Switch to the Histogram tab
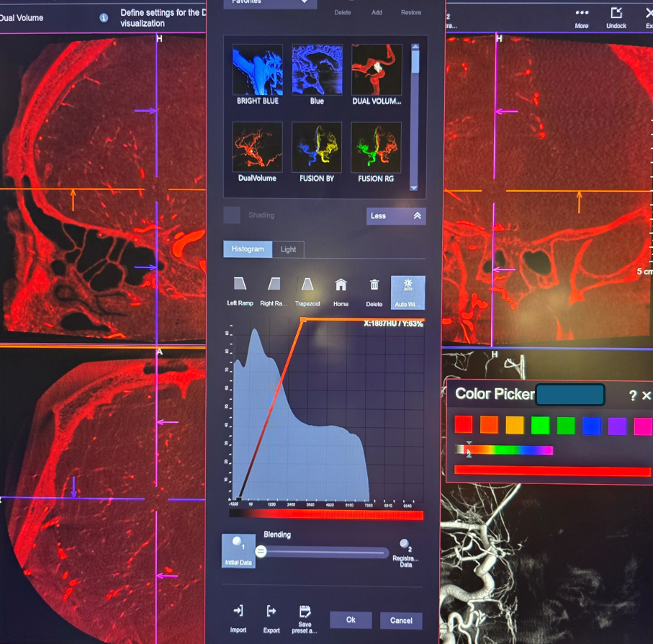The width and height of the screenshot is (653, 644). click(248, 249)
